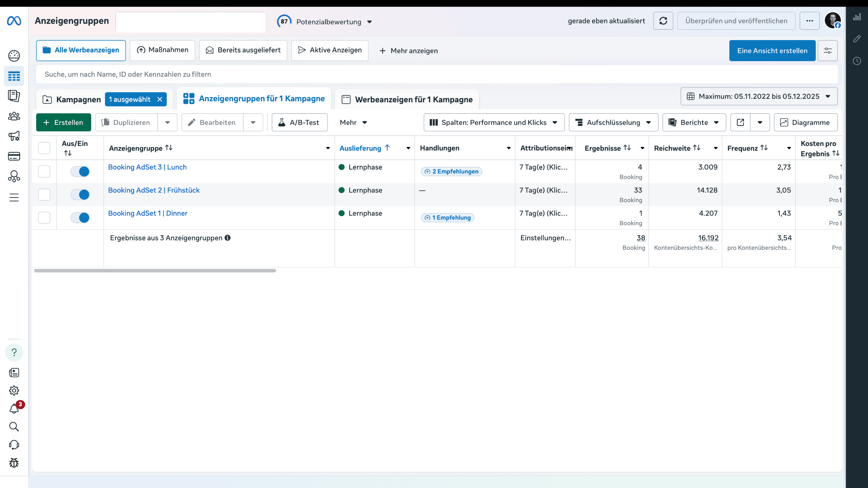
Task: Open notifications bell in sidebar
Action: tap(14, 409)
